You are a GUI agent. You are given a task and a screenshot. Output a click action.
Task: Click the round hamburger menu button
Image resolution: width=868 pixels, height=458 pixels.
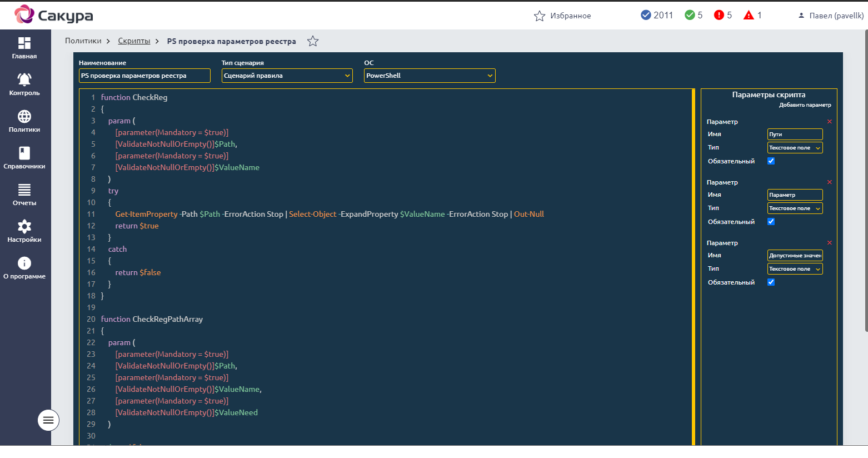[x=48, y=420]
